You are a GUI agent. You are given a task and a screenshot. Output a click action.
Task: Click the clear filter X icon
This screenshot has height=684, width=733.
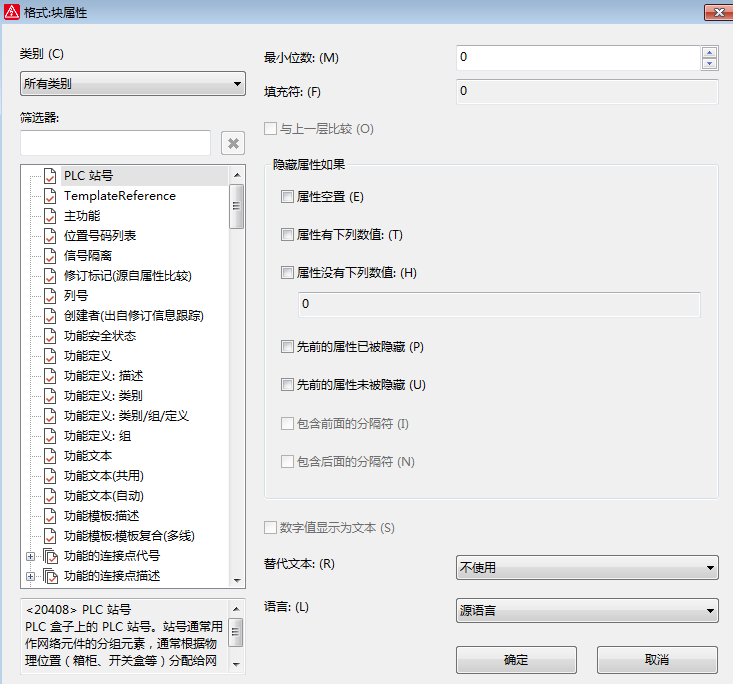click(233, 143)
